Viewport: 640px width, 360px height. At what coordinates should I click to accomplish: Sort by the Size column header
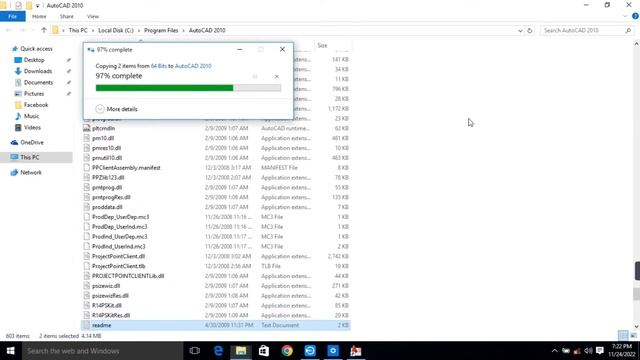tap(322, 45)
